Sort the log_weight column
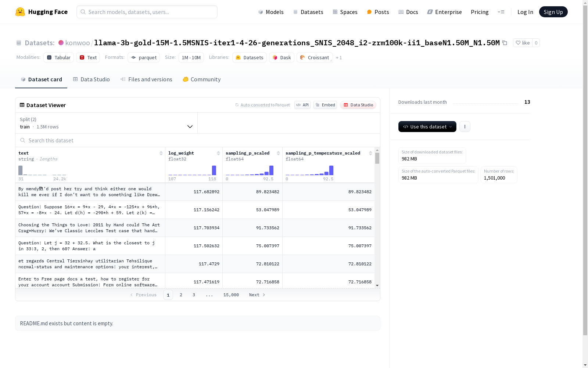Viewport: 588px width, 368px height. coord(218,153)
